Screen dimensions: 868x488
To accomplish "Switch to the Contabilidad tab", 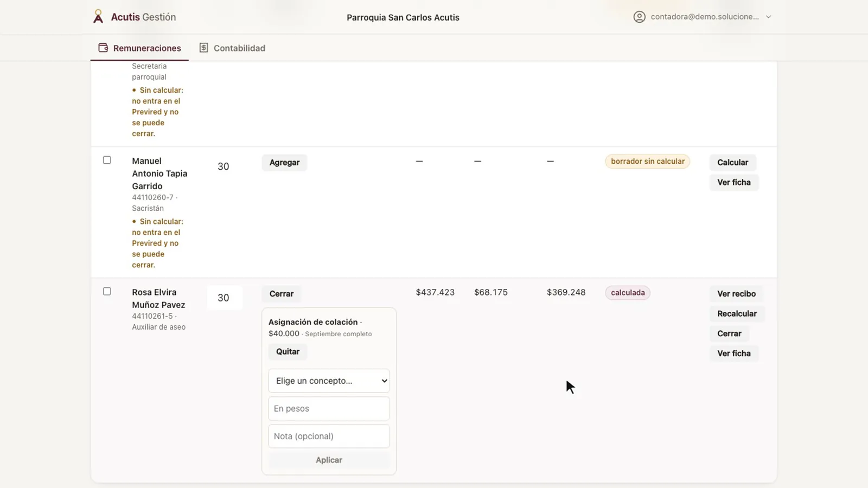I will (232, 48).
